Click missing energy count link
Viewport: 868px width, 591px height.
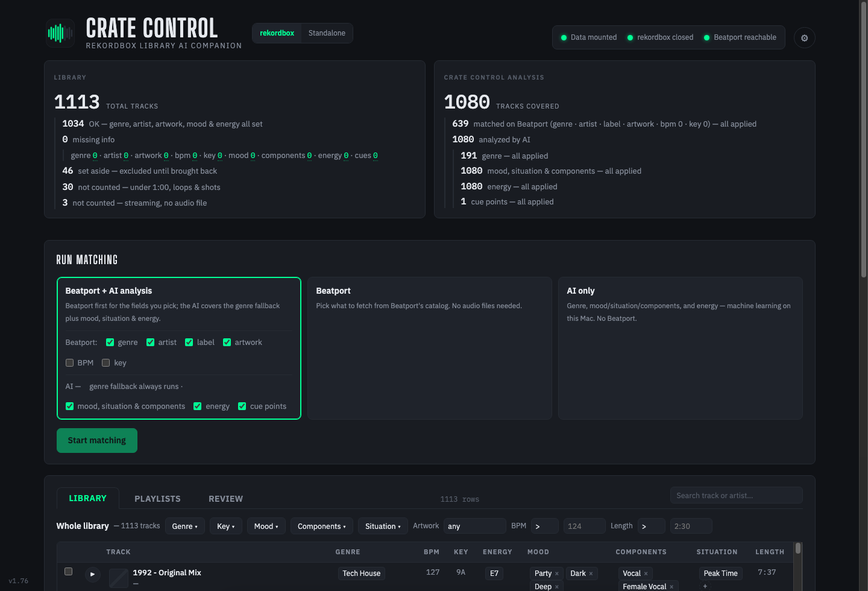click(x=346, y=156)
